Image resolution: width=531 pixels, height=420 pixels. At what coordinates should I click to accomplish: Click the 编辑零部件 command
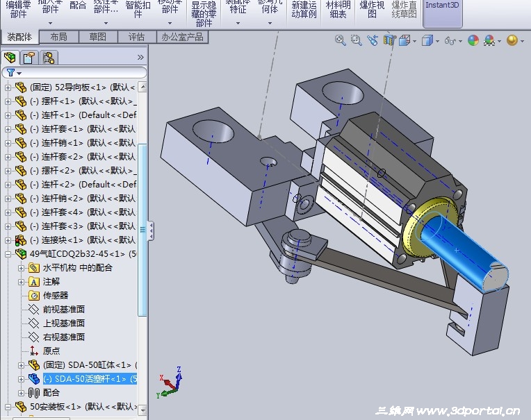click(x=18, y=9)
